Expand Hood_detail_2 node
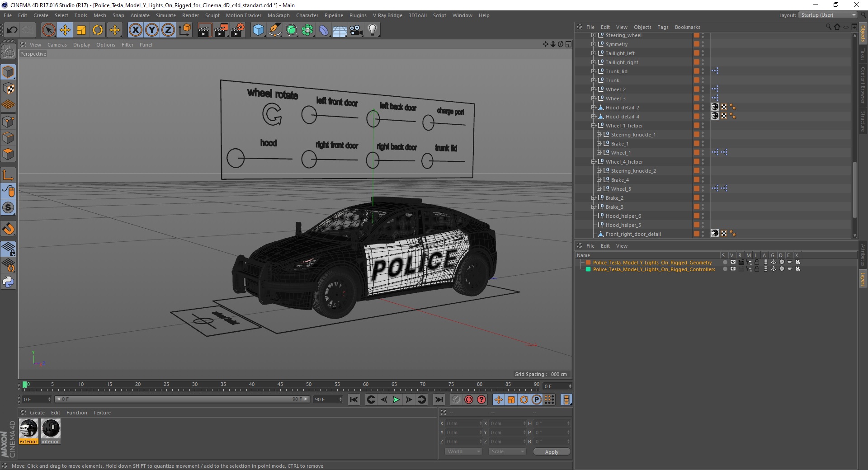The image size is (868, 470). point(594,108)
